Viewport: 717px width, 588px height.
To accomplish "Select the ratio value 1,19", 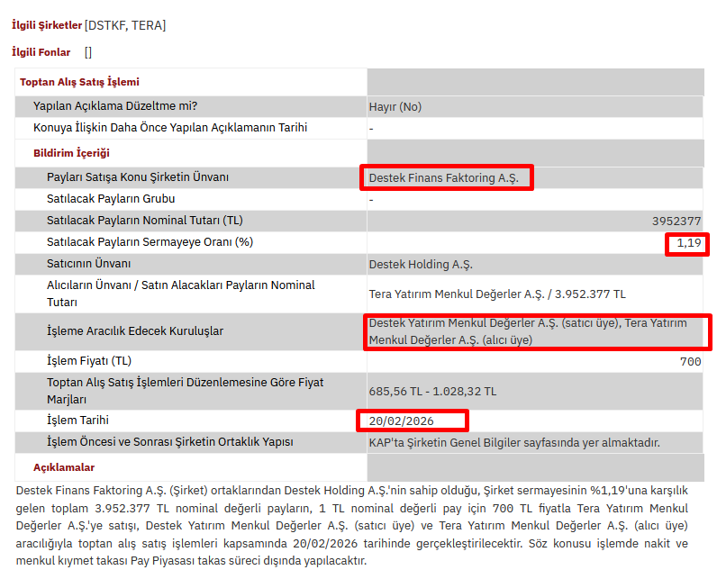I will (x=689, y=243).
